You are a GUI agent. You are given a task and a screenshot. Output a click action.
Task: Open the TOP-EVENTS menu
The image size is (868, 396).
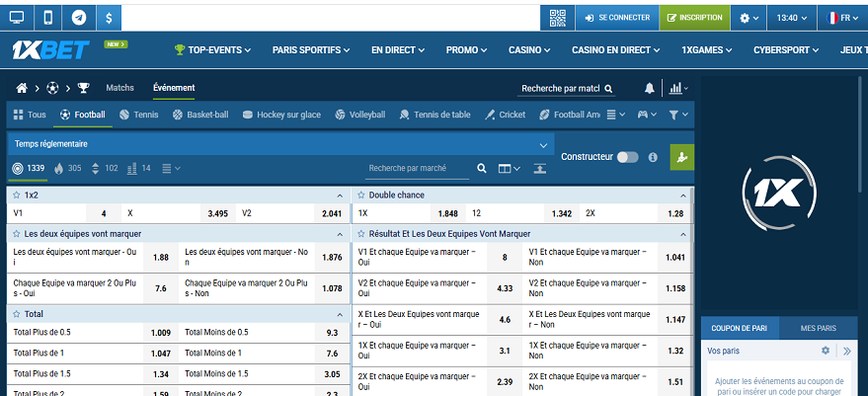pos(212,49)
